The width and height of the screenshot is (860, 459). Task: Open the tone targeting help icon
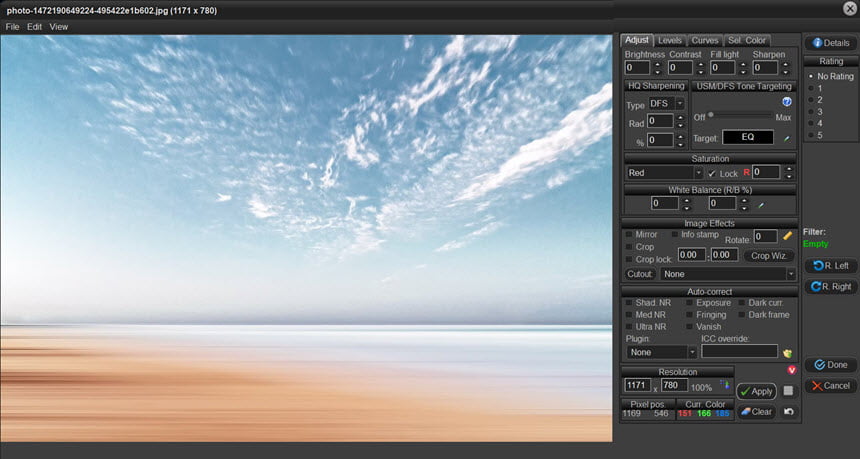click(x=787, y=101)
